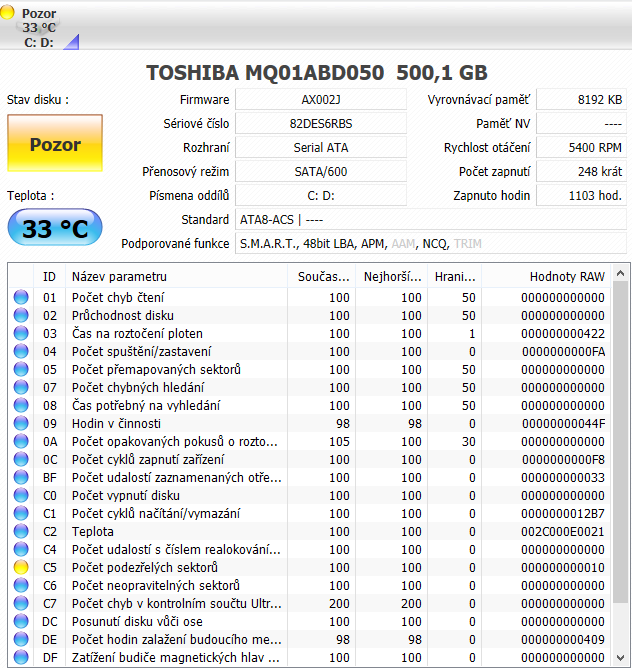Click the Hodnoty RAW column header
The width and height of the screenshot is (632, 668).
(x=546, y=276)
